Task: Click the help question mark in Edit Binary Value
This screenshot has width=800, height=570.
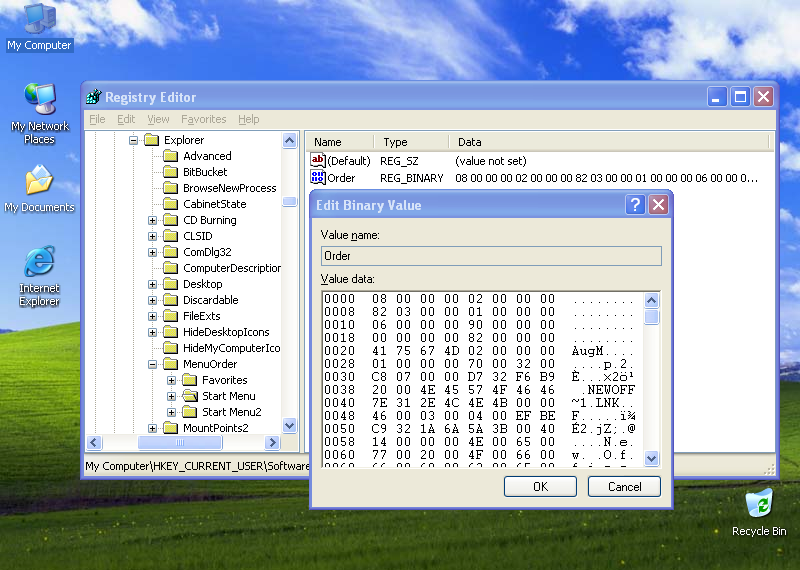Action: tap(635, 205)
